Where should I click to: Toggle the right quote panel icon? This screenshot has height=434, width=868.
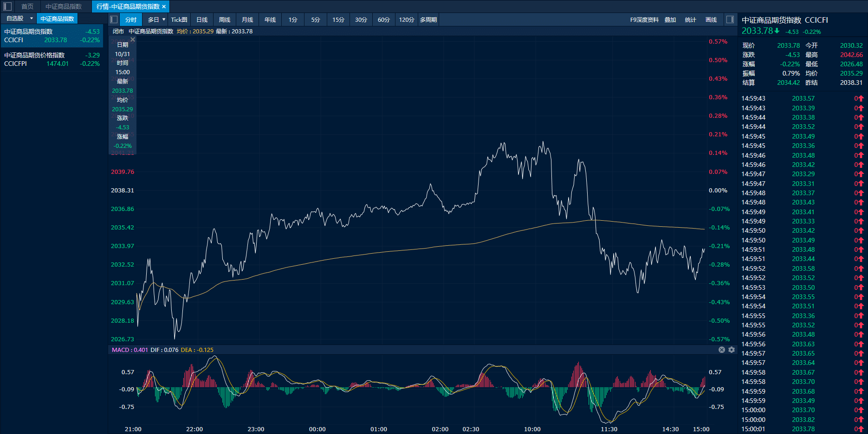pos(730,19)
